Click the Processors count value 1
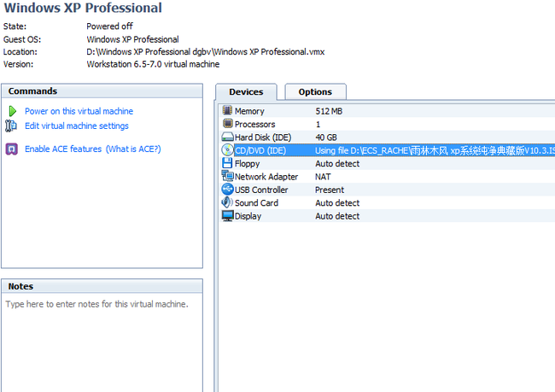Screen dimensions: 555x392 coord(318,125)
